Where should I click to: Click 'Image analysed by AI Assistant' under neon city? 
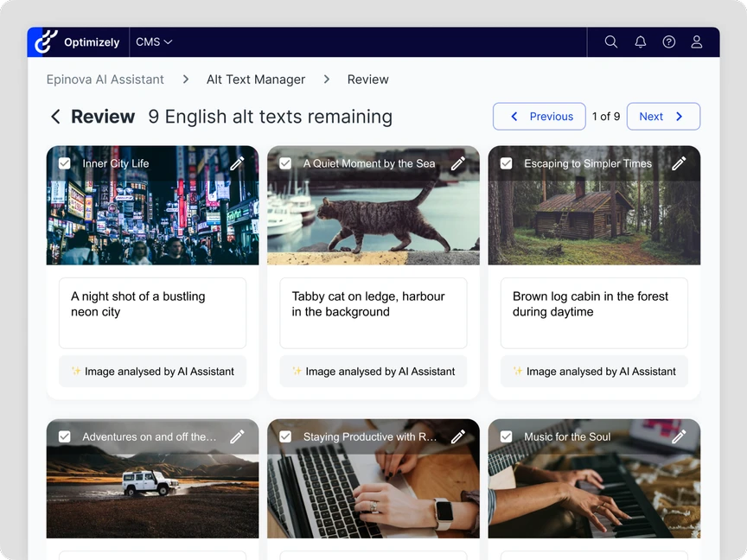(152, 371)
